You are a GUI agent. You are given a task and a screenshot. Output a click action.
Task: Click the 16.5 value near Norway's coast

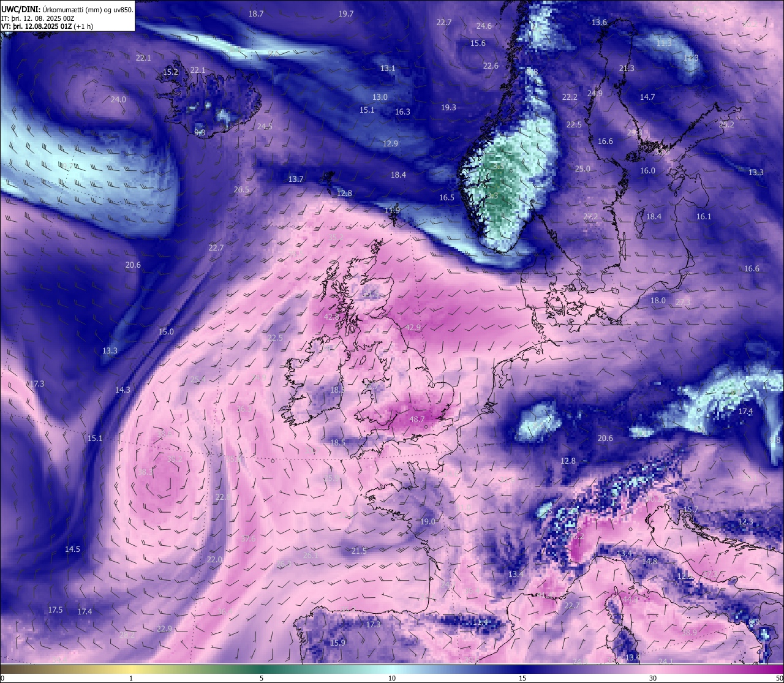tap(447, 197)
